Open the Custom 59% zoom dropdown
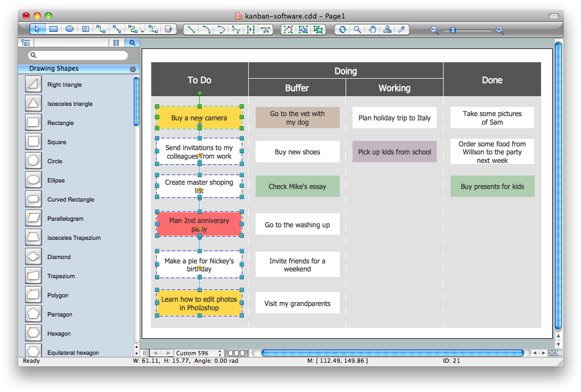The image size is (581, 392). click(199, 353)
